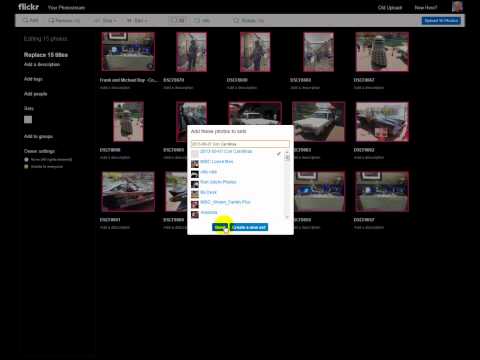Click Add to groups in sidebar
The height and width of the screenshot is (360, 480).
[x=38, y=136]
